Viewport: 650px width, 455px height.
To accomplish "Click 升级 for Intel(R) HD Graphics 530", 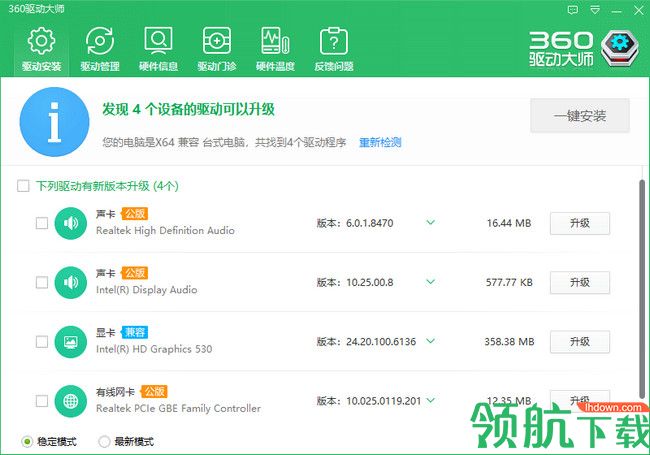I will coord(580,342).
